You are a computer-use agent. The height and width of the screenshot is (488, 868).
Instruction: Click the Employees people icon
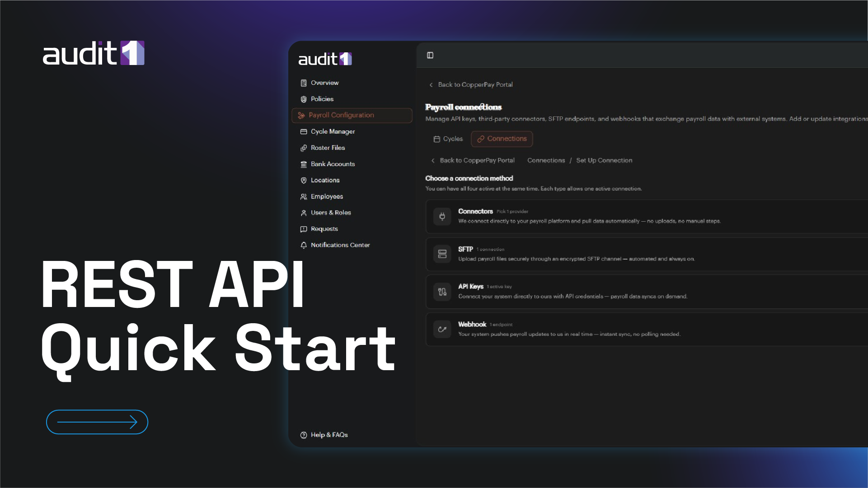[303, 196]
